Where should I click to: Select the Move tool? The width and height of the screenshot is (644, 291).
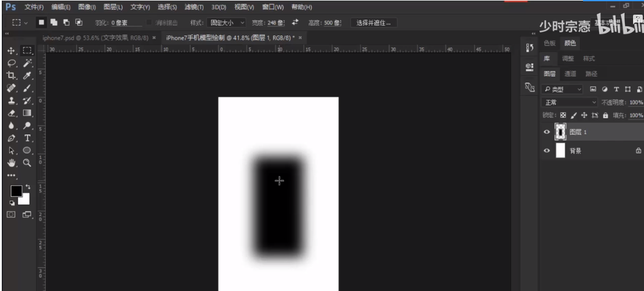click(11, 51)
